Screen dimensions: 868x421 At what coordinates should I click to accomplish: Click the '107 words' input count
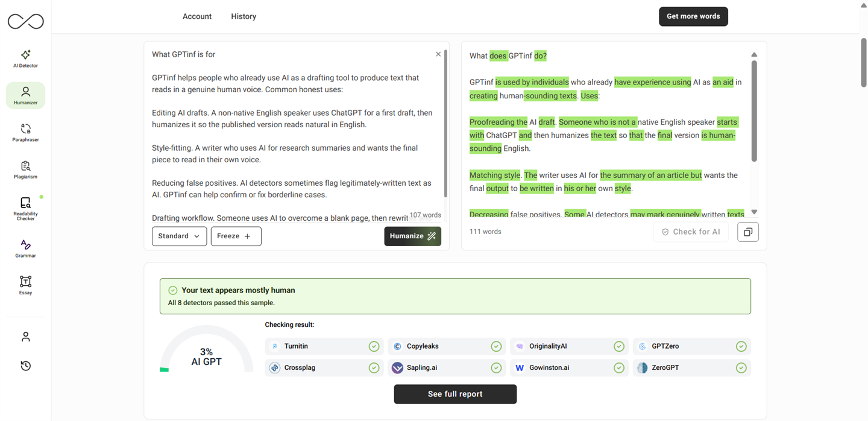coord(426,215)
